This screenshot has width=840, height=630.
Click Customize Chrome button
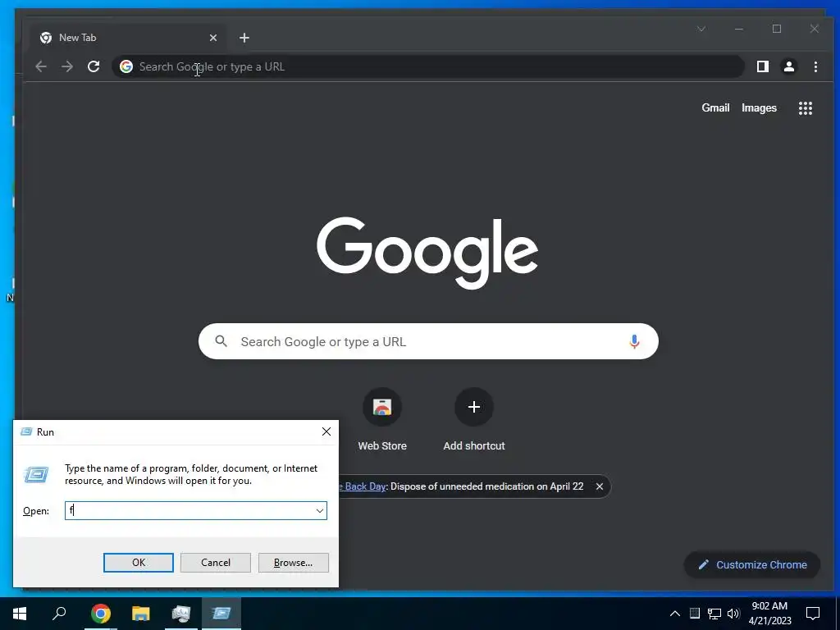pos(752,564)
